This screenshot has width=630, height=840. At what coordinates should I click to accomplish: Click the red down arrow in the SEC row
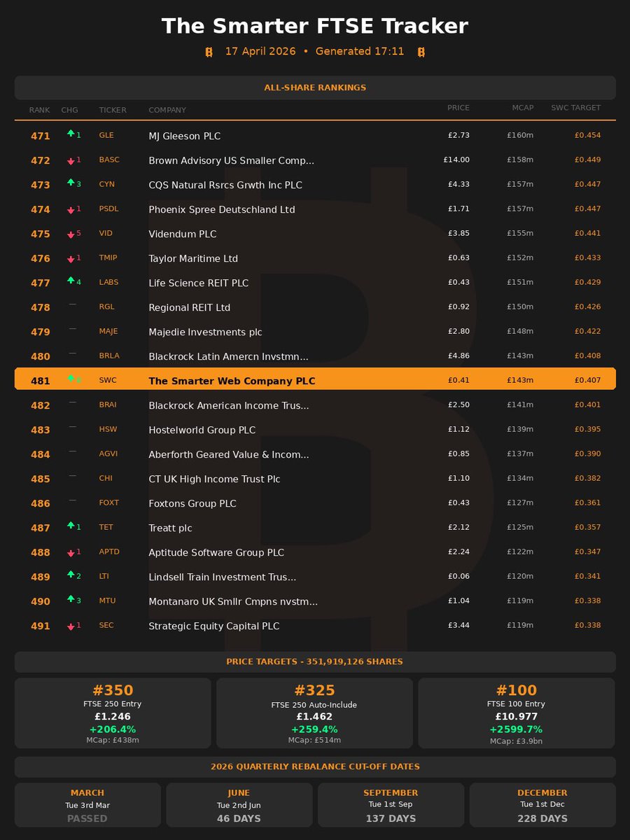pyautogui.click(x=71, y=626)
